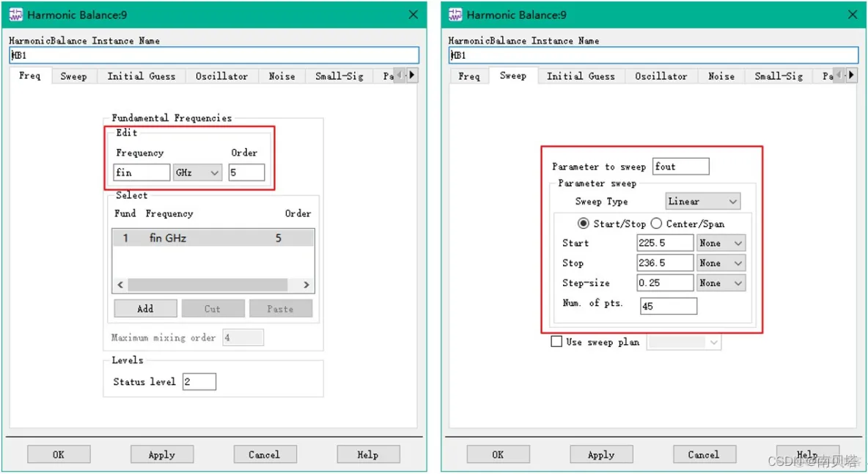Click OK in left window
This screenshot has height=474, width=868.
tap(59, 455)
